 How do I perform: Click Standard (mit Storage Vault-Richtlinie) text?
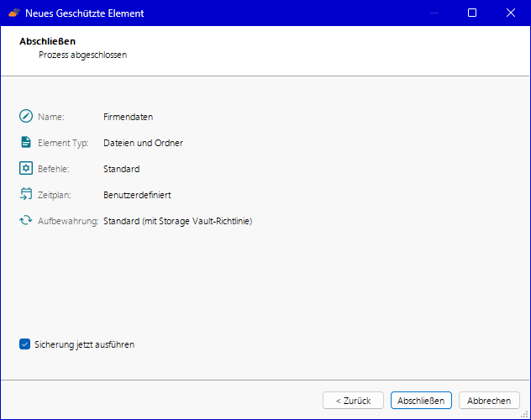pyautogui.click(x=178, y=221)
